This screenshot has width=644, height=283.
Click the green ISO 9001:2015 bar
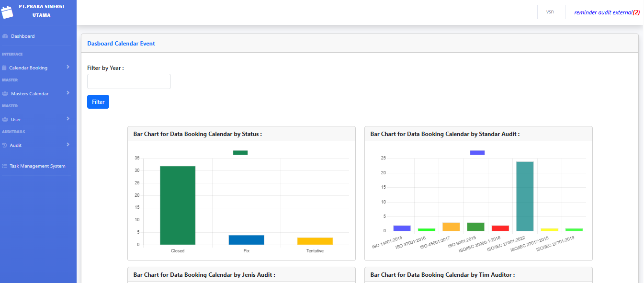pos(475,227)
